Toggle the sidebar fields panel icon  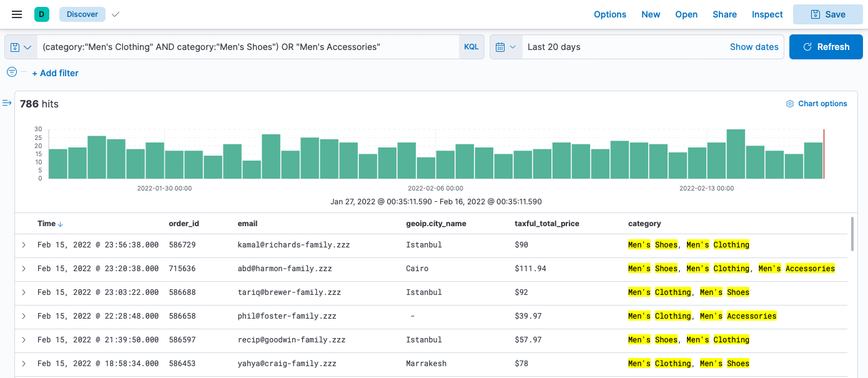click(7, 103)
